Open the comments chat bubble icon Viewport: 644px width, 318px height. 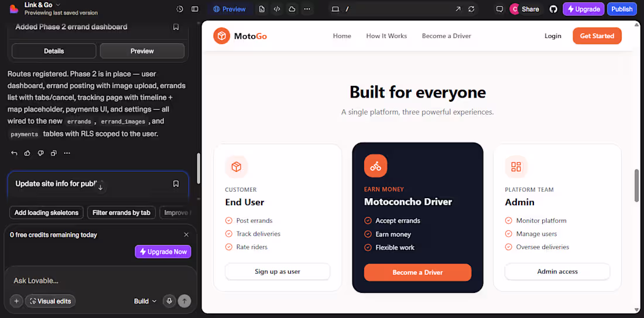tap(499, 9)
